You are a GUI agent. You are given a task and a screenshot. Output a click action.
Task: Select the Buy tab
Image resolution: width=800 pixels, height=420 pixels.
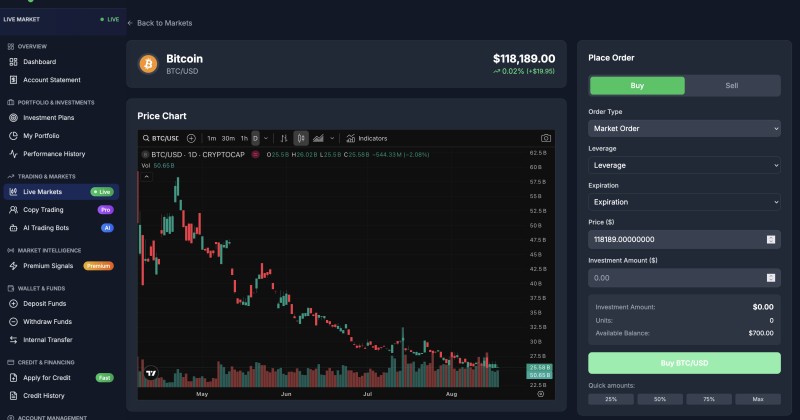[637, 86]
